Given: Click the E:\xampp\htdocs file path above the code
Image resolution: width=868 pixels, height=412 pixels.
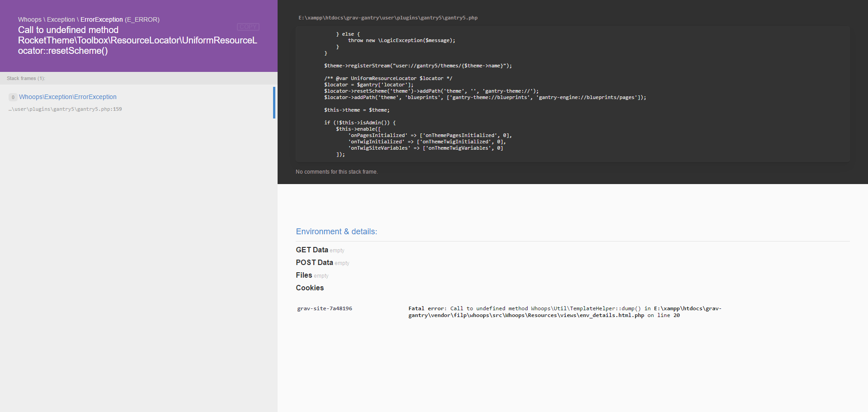Looking at the screenshot, I should pyautogui.click(x=388, y=18).
